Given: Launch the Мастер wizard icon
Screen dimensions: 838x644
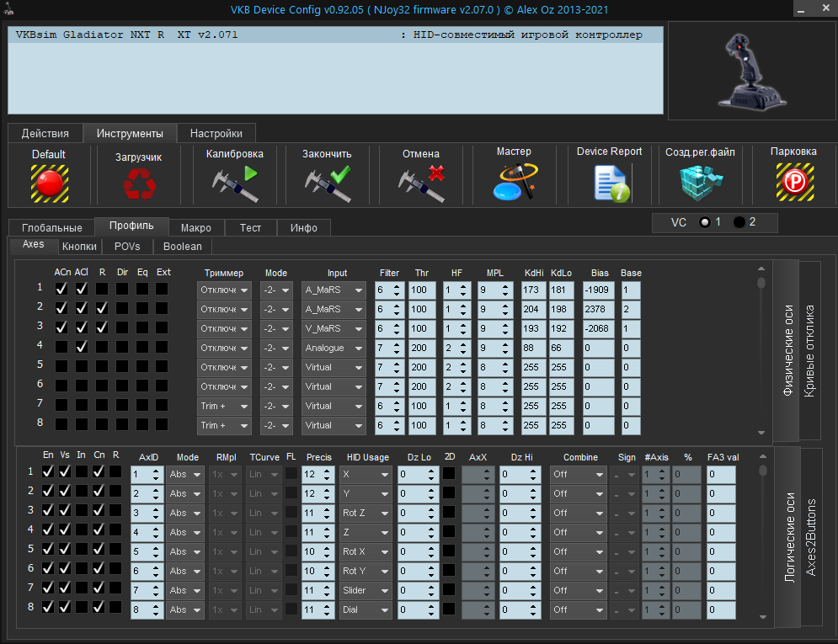Looking at the screenshot, I should coord(514,182).
